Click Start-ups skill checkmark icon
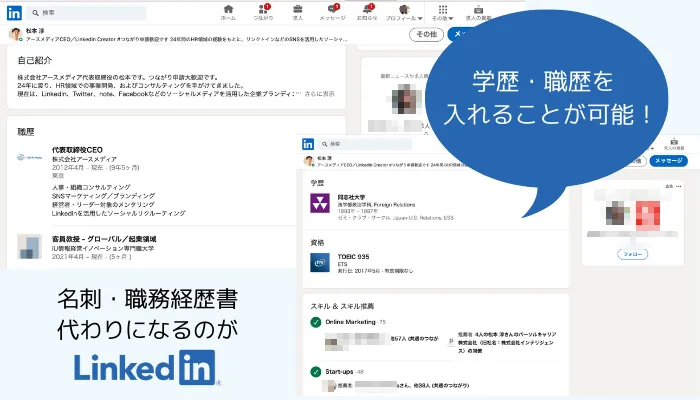This screenshot has height=400, width=700. pos(316,371)
